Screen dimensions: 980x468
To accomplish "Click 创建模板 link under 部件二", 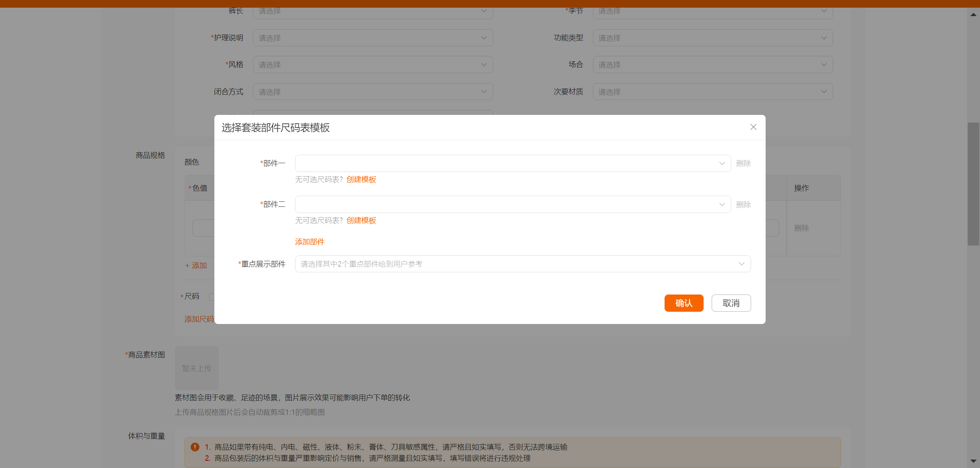I will [x=361, y=221].
